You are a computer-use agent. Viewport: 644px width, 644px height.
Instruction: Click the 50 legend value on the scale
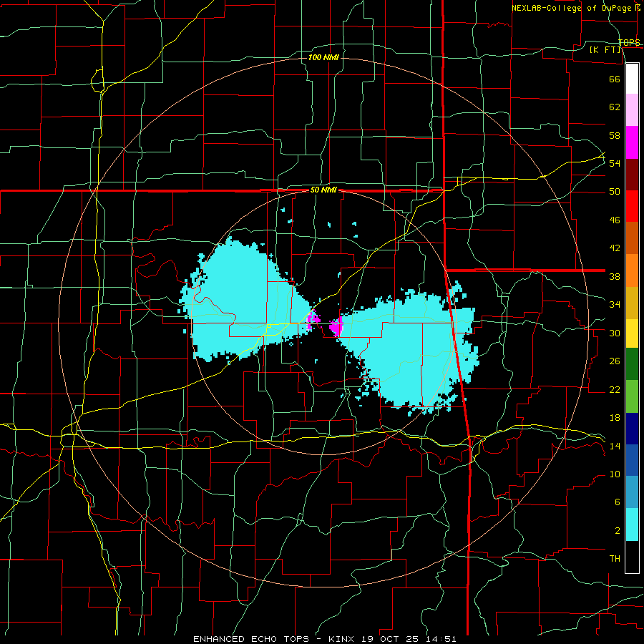[x=615, y=192]
